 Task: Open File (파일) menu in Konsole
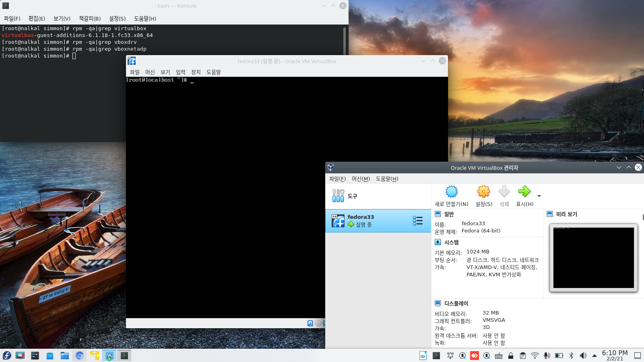click(12, 19)
